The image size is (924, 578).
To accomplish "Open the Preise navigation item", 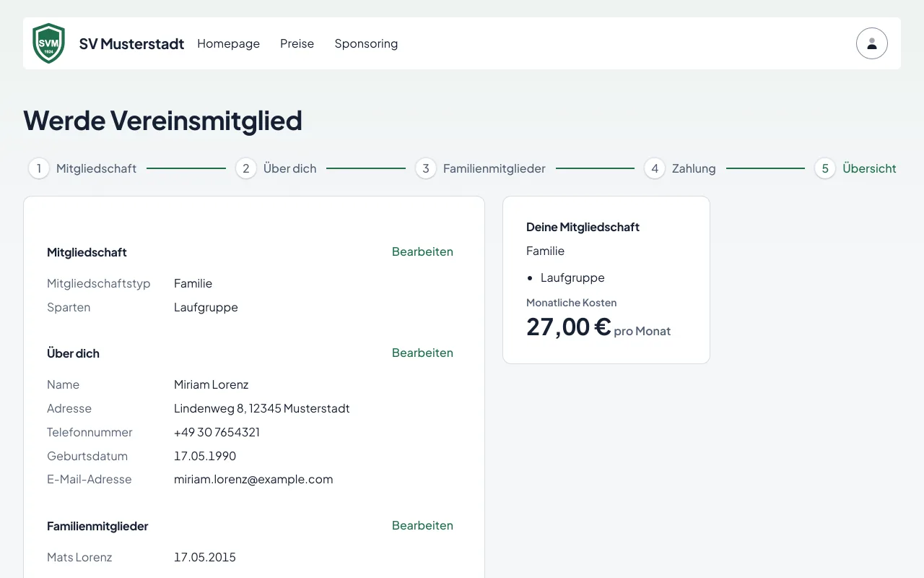I will [297, 43].
